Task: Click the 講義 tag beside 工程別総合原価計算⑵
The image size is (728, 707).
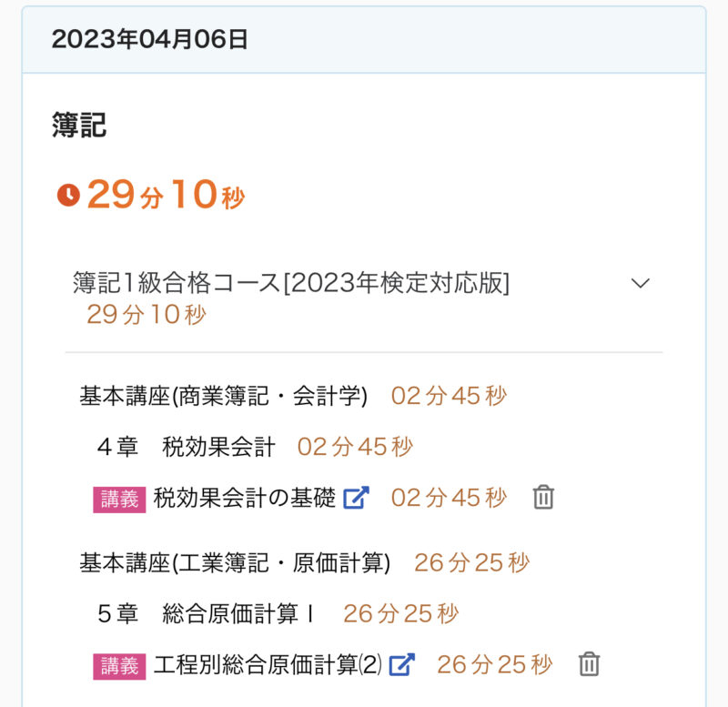Action: (x=119, y=666)
